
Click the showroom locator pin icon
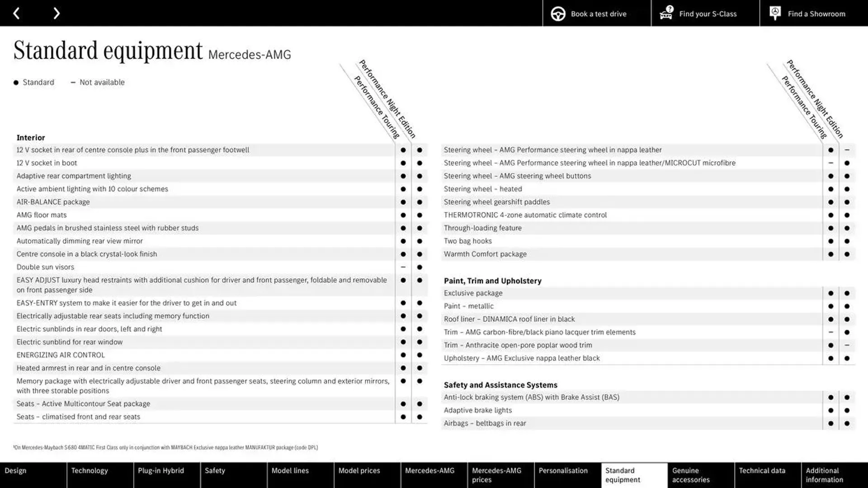(x=774, y=13)
